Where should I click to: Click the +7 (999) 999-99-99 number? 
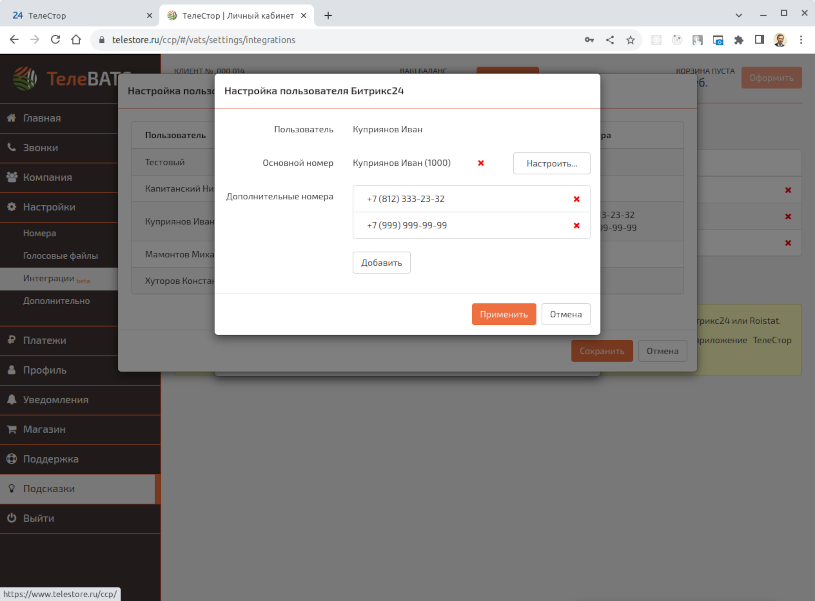click(407, 226)
